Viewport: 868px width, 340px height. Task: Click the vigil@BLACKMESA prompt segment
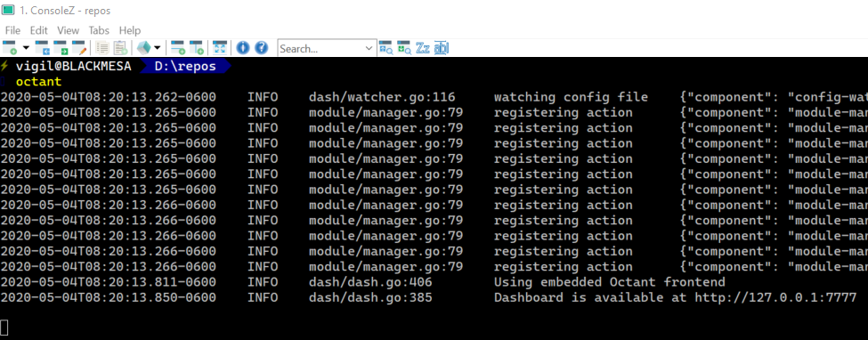click(x=74, y=67)
